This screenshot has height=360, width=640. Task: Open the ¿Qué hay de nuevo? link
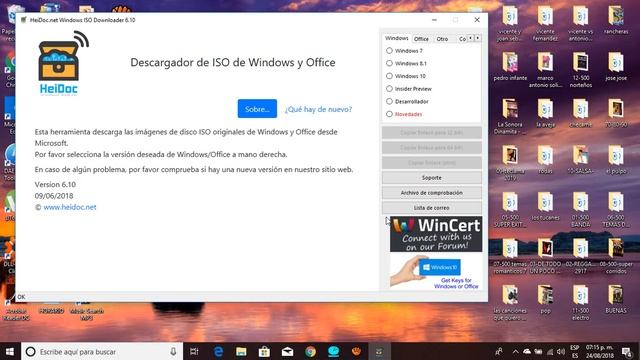[x=318, y=109]
